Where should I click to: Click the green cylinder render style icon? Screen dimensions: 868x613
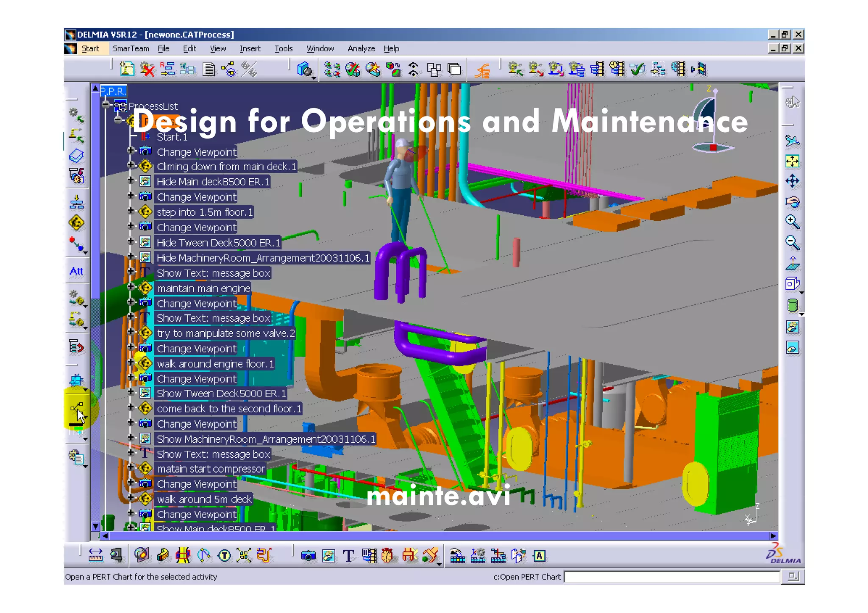[x=792, y=305]
